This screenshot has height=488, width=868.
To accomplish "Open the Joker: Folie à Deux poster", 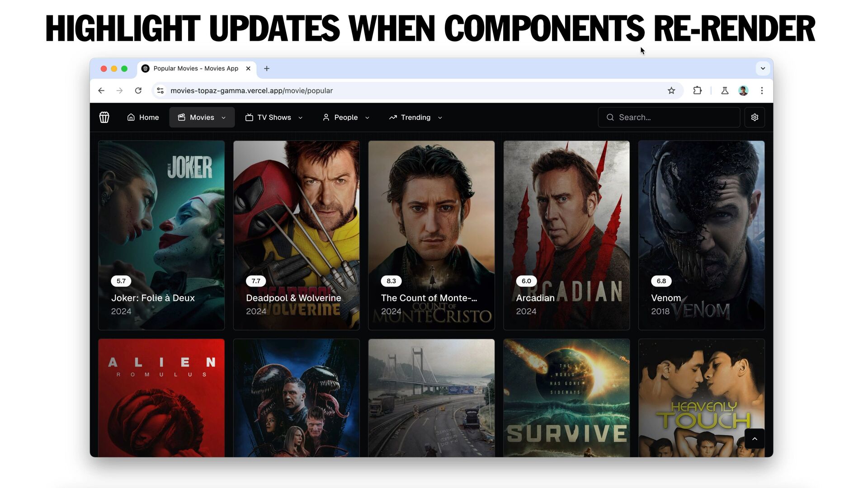I will [x=161, y=235].
